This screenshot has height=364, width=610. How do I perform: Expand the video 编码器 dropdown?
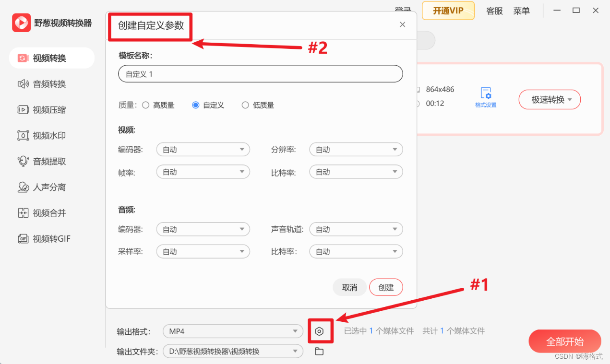click(x=203, y=150)
